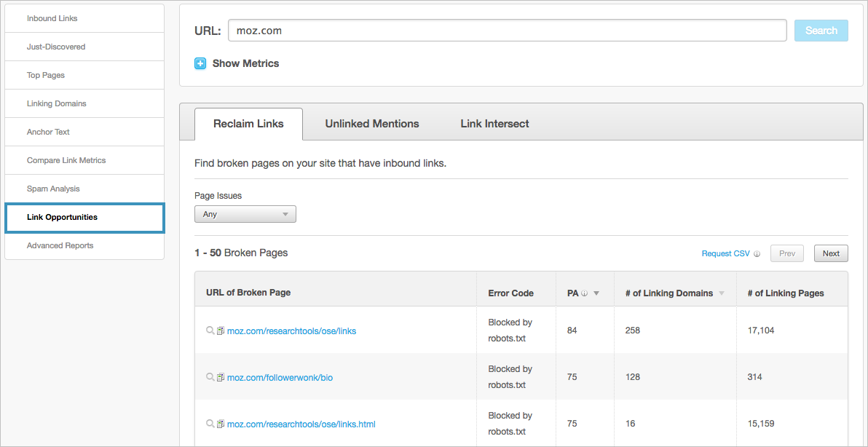The image size is (868, 447).
Task: Open the moz.com/researchtools/ose/links link
Action: click(x=292, y=331)
